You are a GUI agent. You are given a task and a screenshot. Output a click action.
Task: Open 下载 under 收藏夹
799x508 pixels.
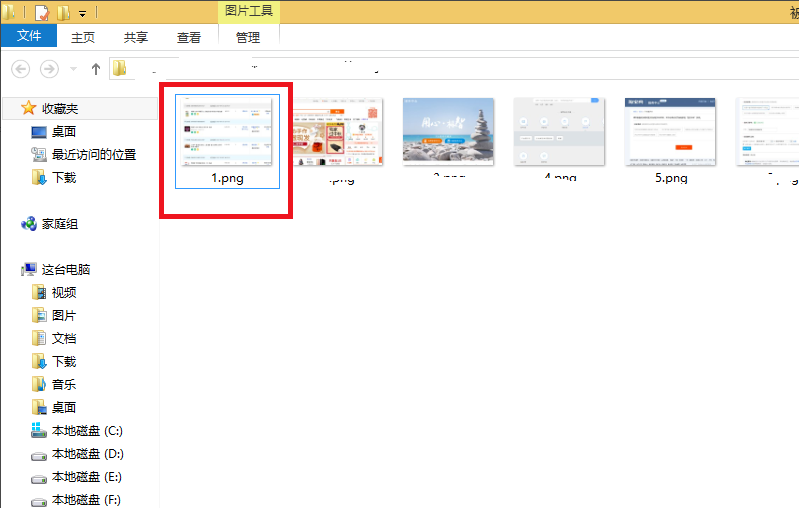(64, 177)
